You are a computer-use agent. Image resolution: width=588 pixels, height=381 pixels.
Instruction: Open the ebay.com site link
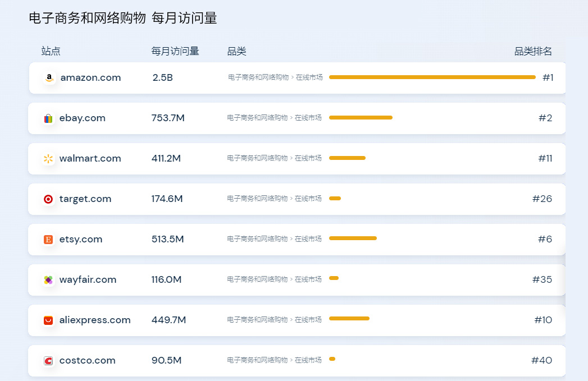(82, 118)
